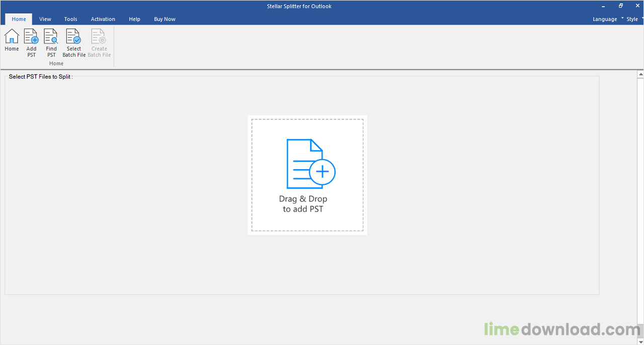The width and height of the screenshot is (644, 345).
Task: Go to the Help tab
Action: pos(134,19)
